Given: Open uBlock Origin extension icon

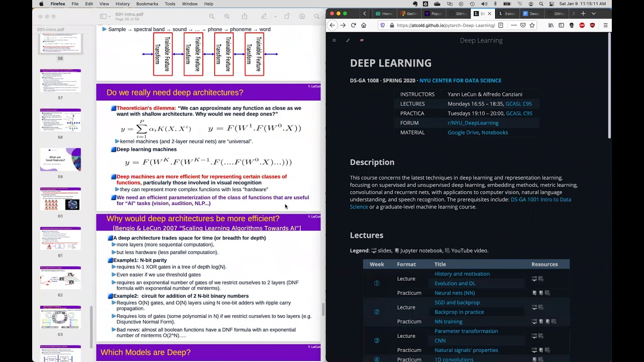Looking at the screenshot, I should [592, 25].
